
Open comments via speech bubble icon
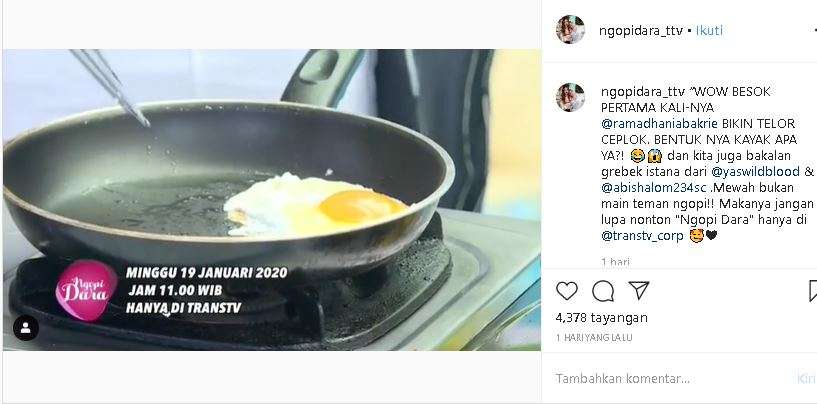coord(602,291)
